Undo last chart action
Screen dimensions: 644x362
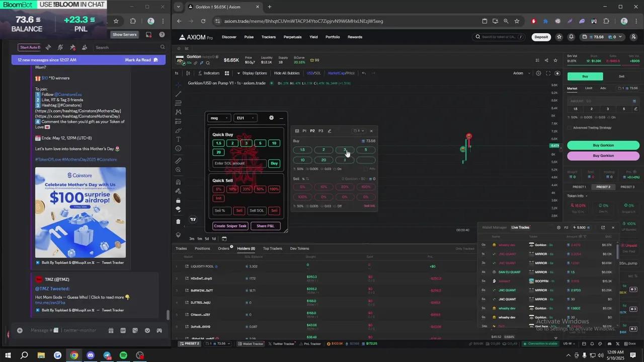364,73
